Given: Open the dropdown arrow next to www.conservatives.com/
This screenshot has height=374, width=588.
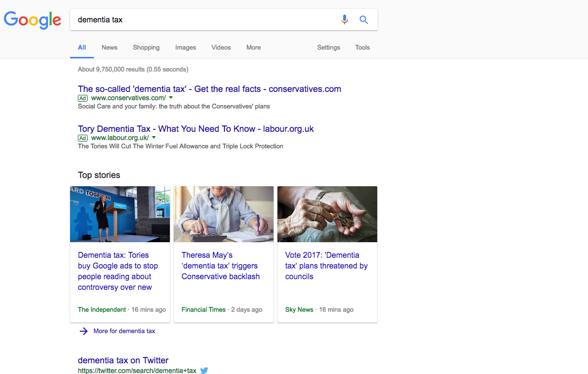Looking at the screenshot, I should click(x=171, y=98).
